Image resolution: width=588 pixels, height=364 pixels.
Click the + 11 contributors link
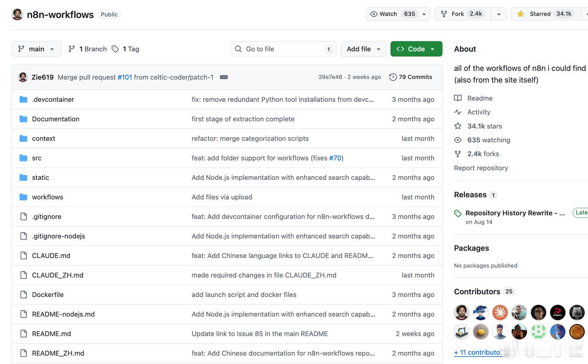[477, 353]
